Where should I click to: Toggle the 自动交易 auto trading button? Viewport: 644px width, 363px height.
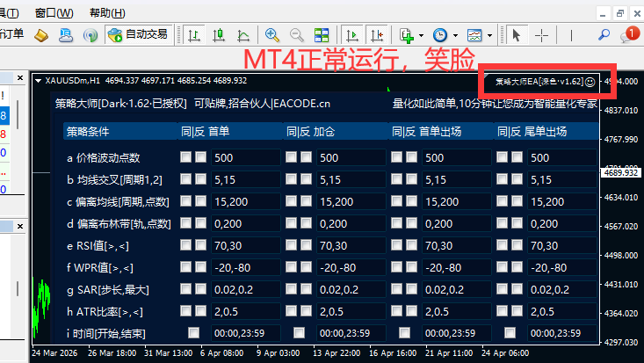tap(139, 35)
